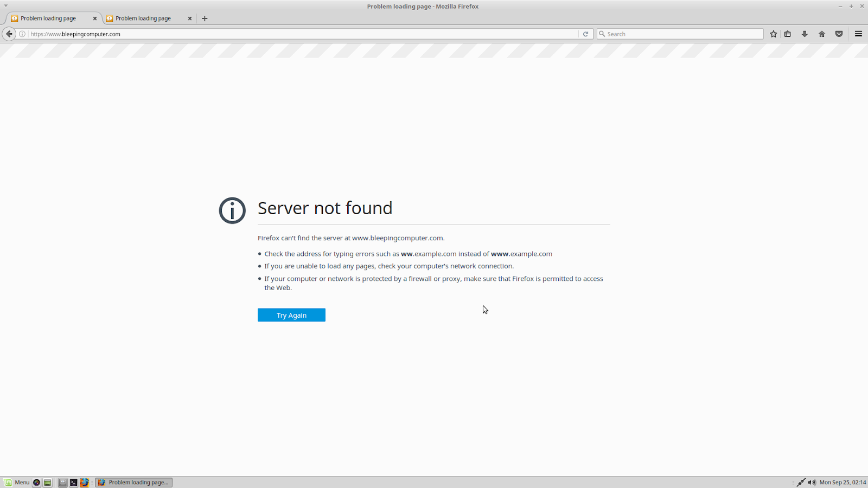Minimize the Firefox window
This screenshot has width=868, height=488.
[840, 7]
